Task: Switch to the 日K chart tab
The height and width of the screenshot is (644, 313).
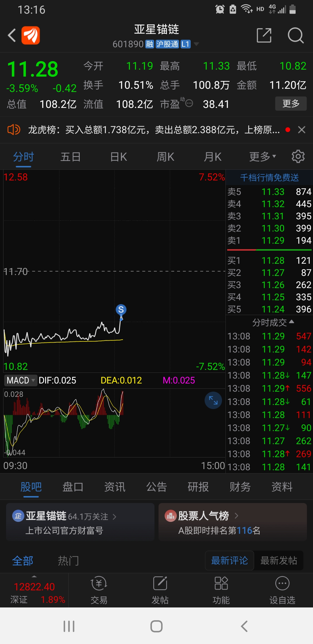Action: pyautogui.click(x=119, y=157)
